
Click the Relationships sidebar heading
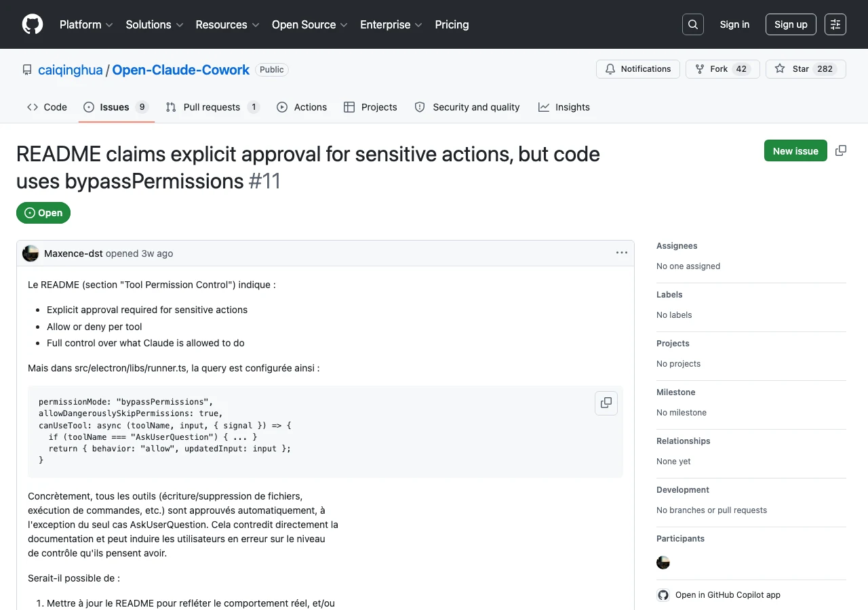[684, 441]
